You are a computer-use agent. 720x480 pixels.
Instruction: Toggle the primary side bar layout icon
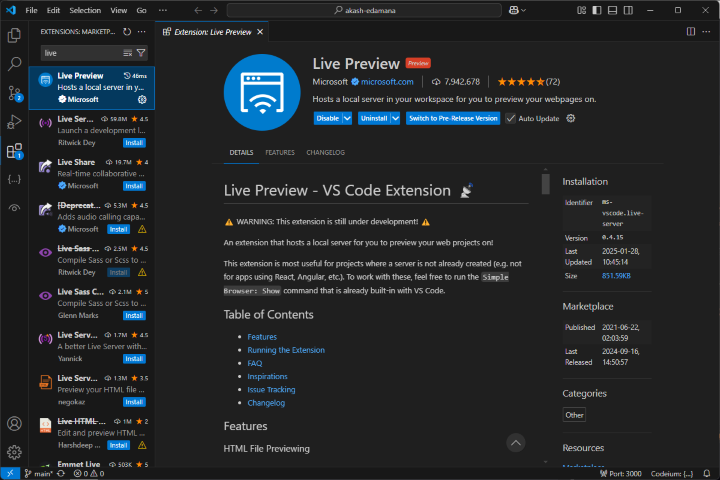point(597,10)
